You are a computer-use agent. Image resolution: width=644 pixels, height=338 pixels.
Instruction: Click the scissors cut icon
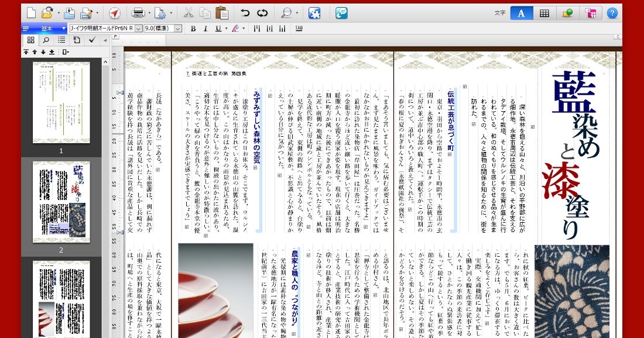click(x=189, y=13)
